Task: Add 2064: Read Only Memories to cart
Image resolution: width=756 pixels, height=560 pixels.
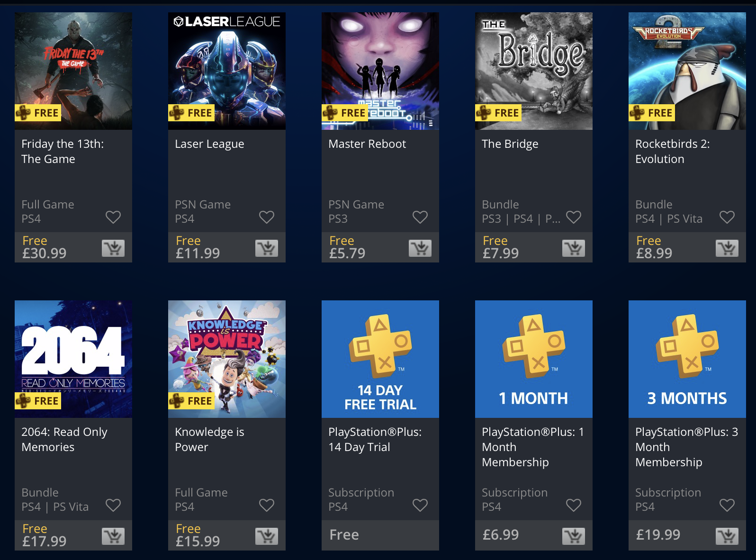Action: point(113,536)
